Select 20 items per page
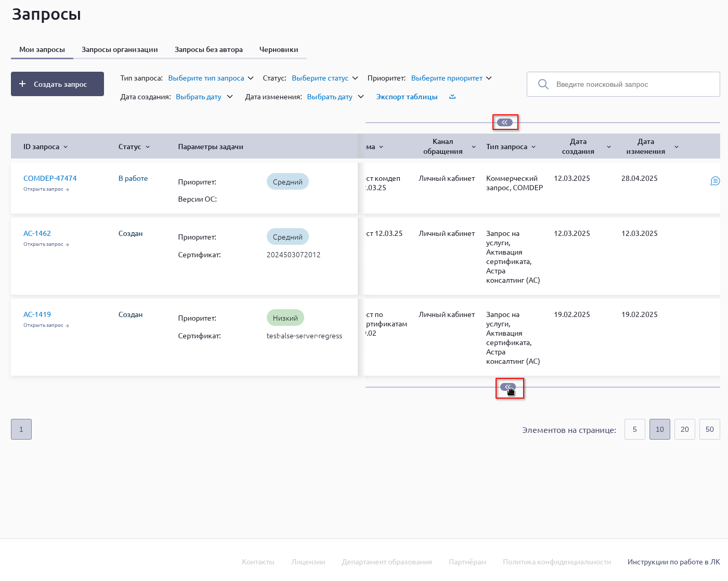The height and width of the screenshot is (581, 728). 684,429
